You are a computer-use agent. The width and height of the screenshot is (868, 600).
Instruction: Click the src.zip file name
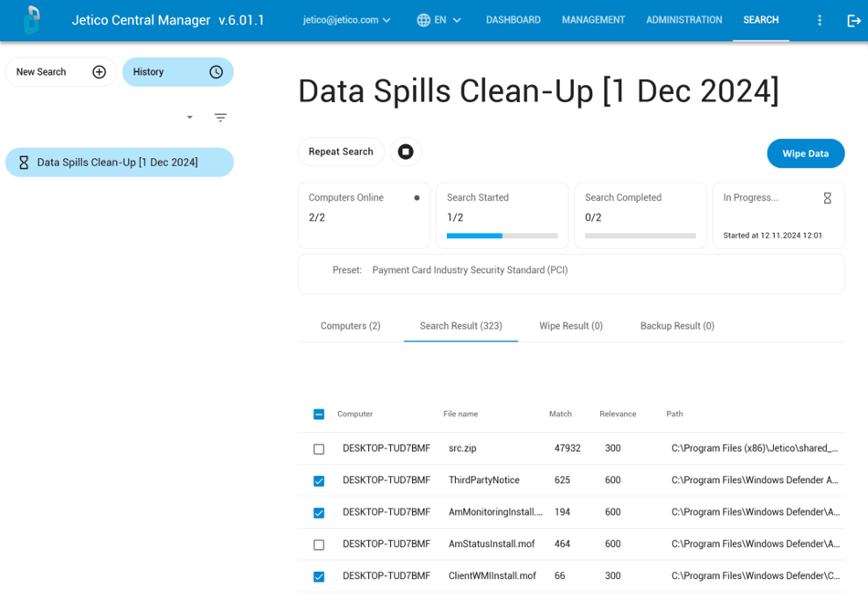pyautogui.click(x=462, y=448)
